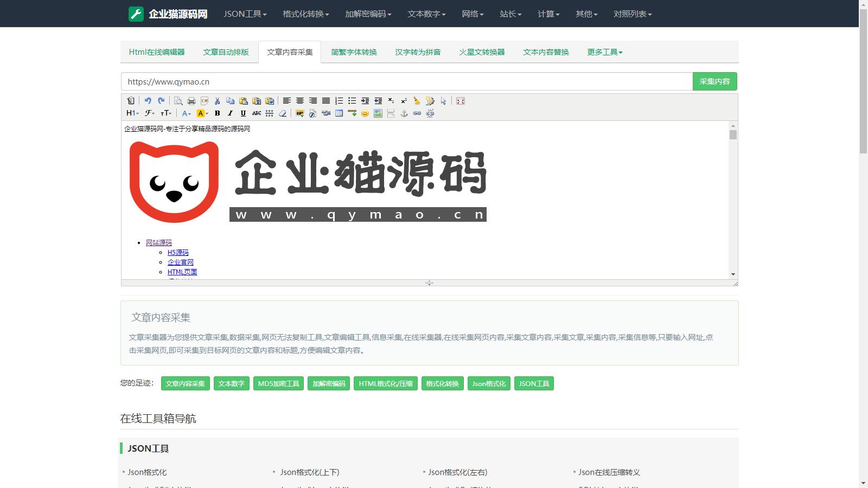Click the green 采集内容 button

714,81
